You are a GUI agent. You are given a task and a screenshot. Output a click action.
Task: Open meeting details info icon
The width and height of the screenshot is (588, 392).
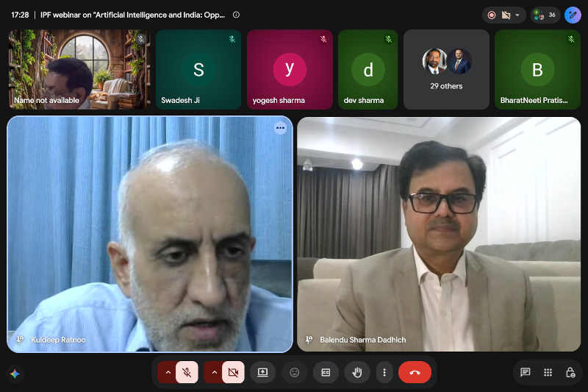coord(236,15)
